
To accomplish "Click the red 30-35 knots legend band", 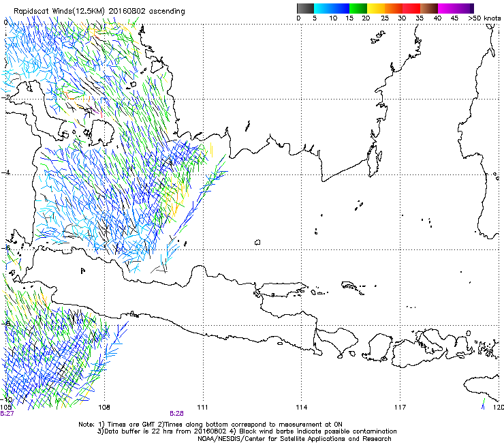I will coord(411,8).
